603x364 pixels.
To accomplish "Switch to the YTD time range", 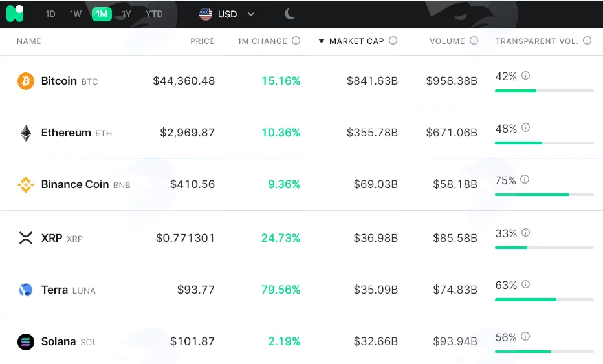I will tap(154, 14).
